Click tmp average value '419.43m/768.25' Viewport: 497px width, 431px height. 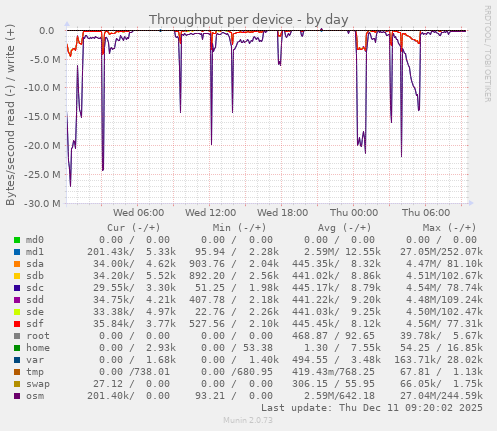[x=333, y=372]
